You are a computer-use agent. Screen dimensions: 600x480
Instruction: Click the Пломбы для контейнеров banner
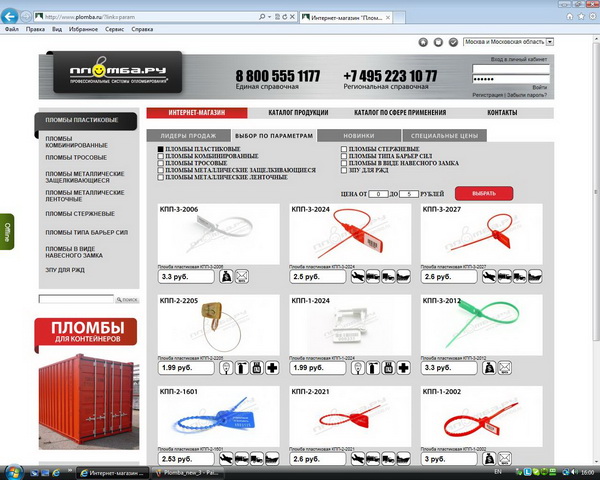[x=86, y=383]
